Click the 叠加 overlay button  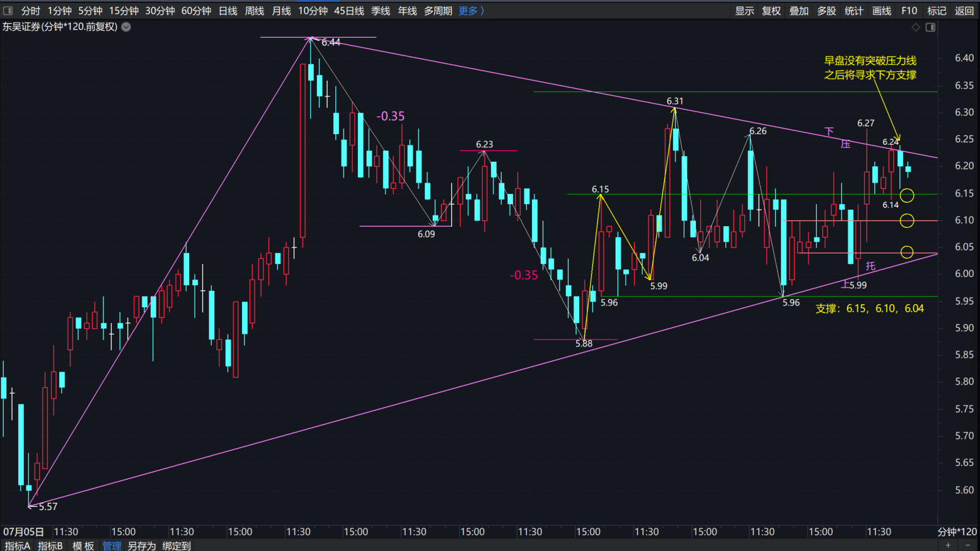(799, 11)
